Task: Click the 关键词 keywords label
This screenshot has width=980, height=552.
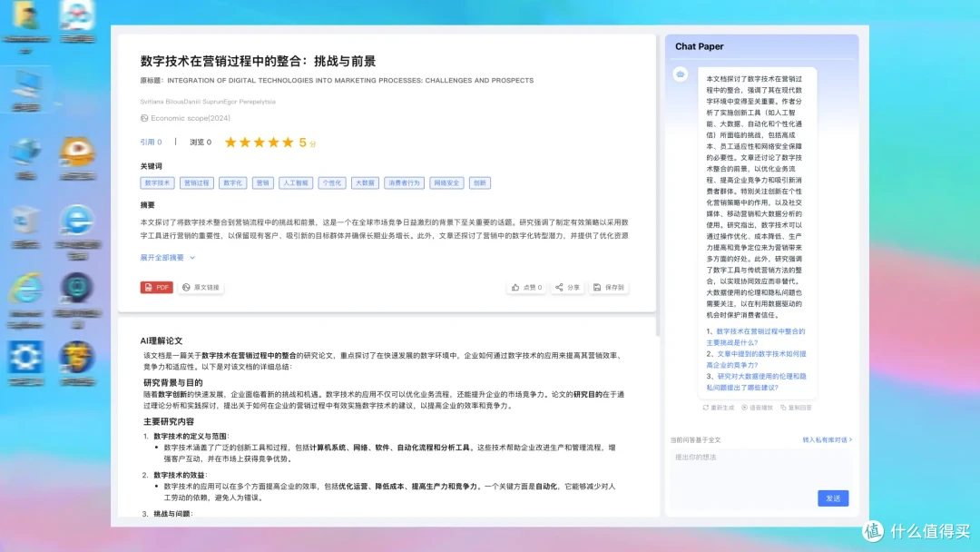Action: click(152, 166)
